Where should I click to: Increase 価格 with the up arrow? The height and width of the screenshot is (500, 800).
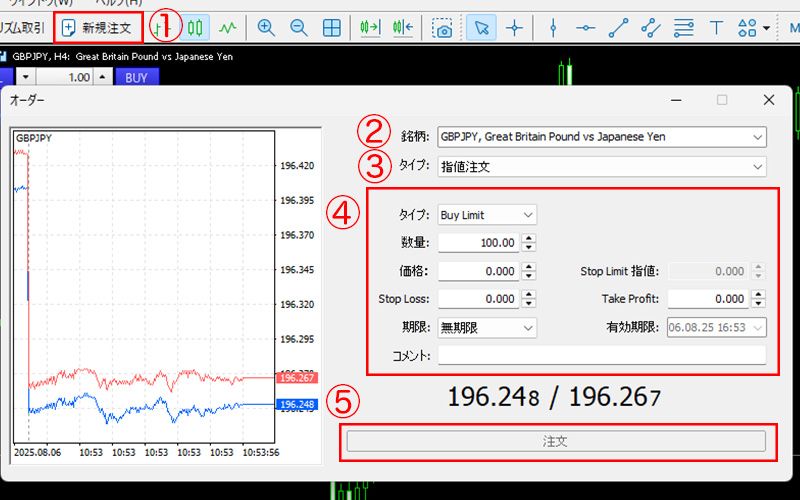pos(529,266)
